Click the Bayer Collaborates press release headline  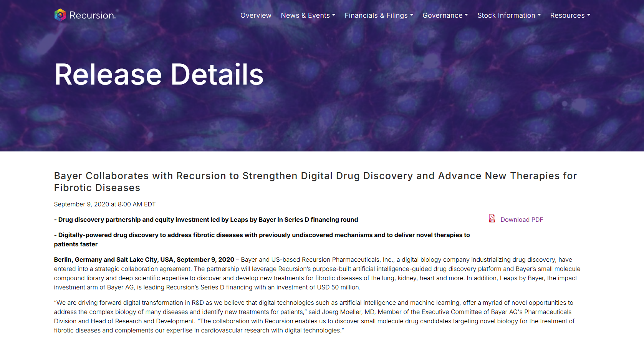click(x=315, y=181)
